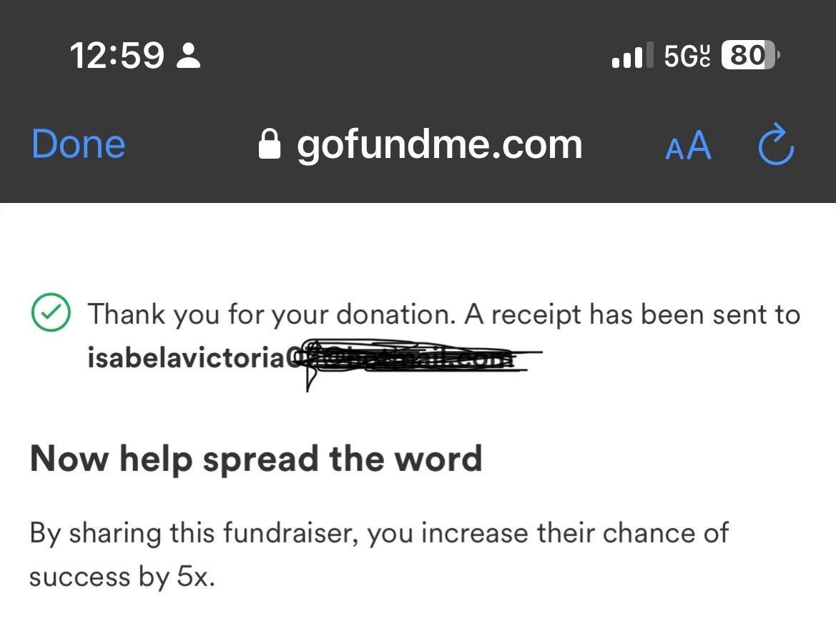
Task: Select the gofundme.com address text
Action: pyautogui.click(x=439, y=144)
